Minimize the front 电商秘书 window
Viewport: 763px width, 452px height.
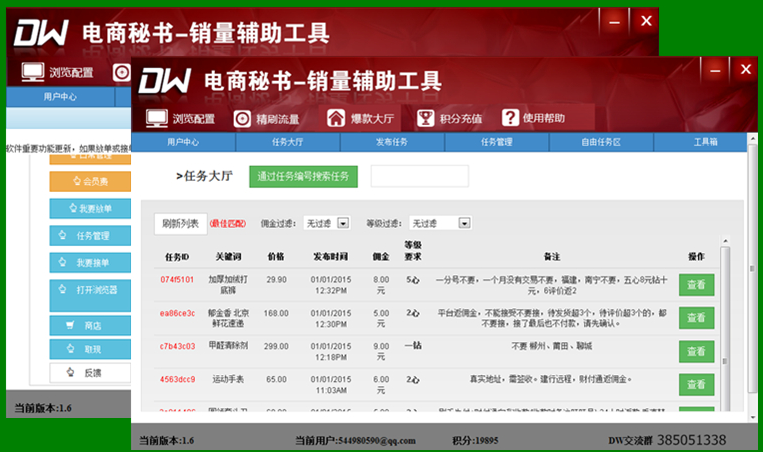click(x=715, y=71)
